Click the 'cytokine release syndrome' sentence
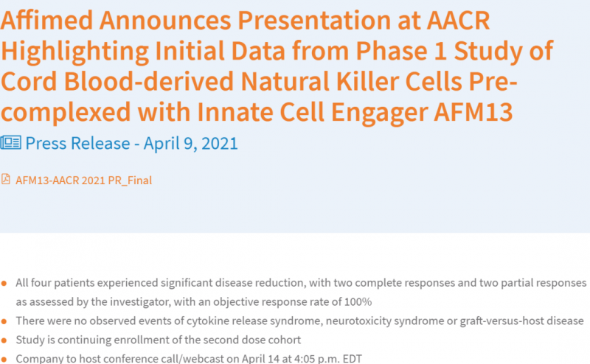This screenshot has width=590, height=364. click(x=299, y=321)
